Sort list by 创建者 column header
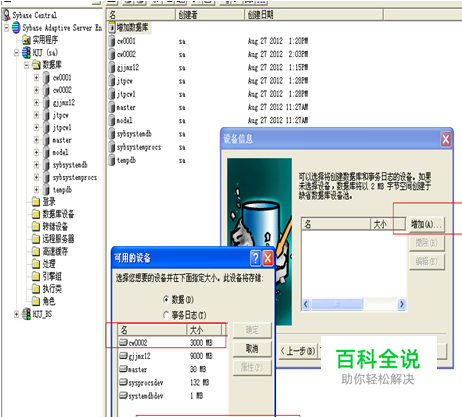The image size is (462, 417). 210,15
